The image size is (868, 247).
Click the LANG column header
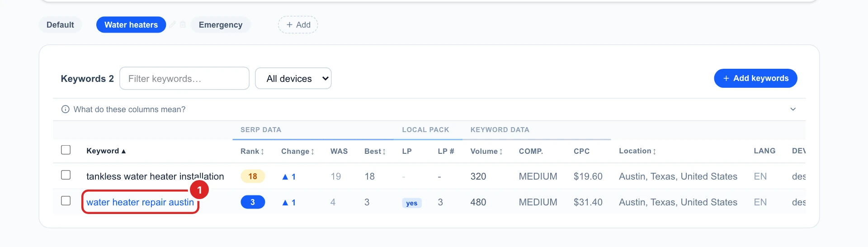coord(764,151)
